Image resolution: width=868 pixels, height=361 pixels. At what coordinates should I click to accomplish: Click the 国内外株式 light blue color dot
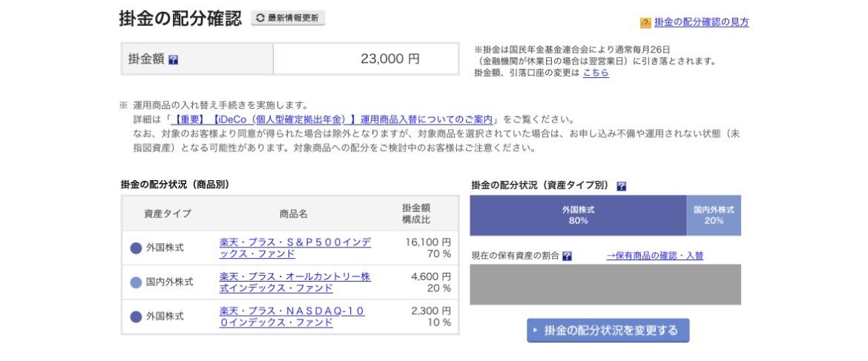pos(136,282)
